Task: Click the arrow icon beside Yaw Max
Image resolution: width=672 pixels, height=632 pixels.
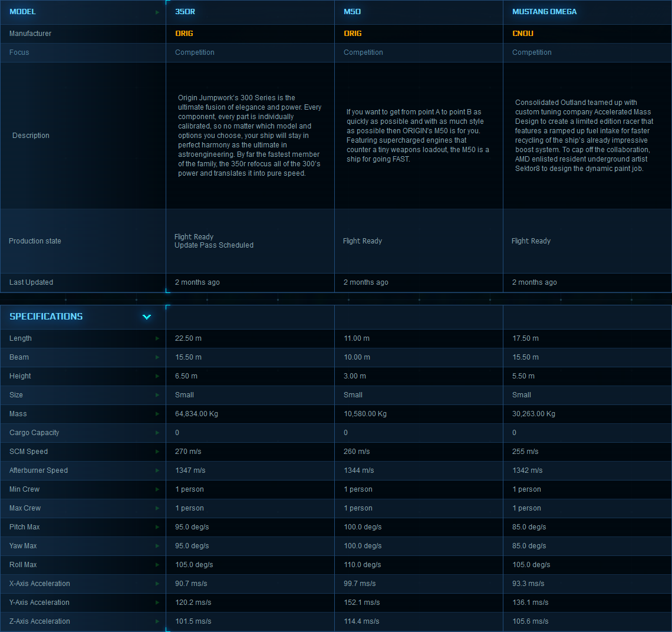Action: point(157,546)
